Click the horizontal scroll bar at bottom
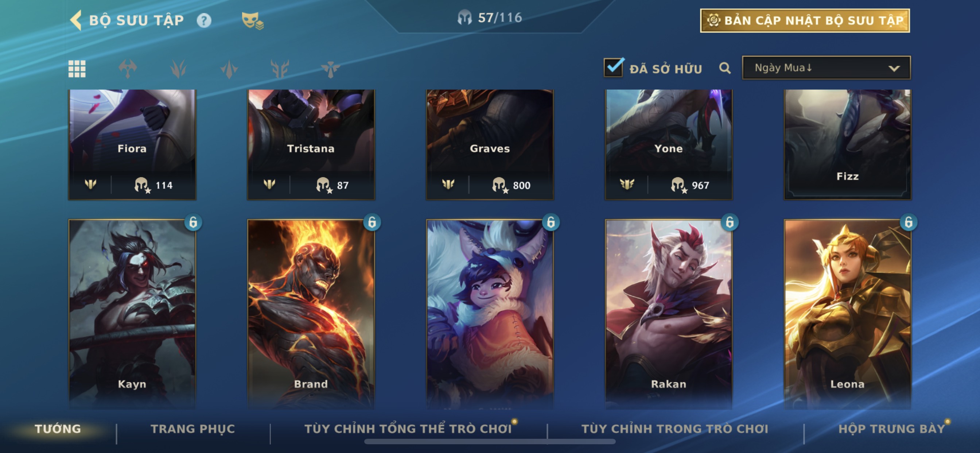This screenshot has width=980, height=453. point(490,441)
